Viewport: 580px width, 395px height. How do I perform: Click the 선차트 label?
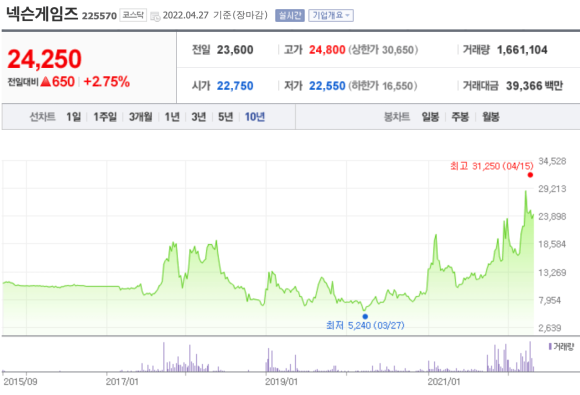click(x=43, y=117)
